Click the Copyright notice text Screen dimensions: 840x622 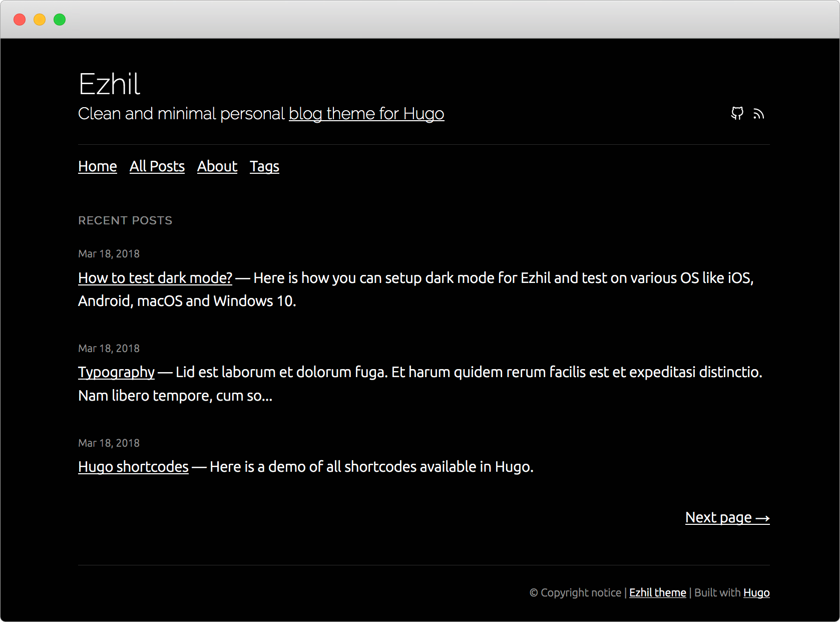point(575,592)
